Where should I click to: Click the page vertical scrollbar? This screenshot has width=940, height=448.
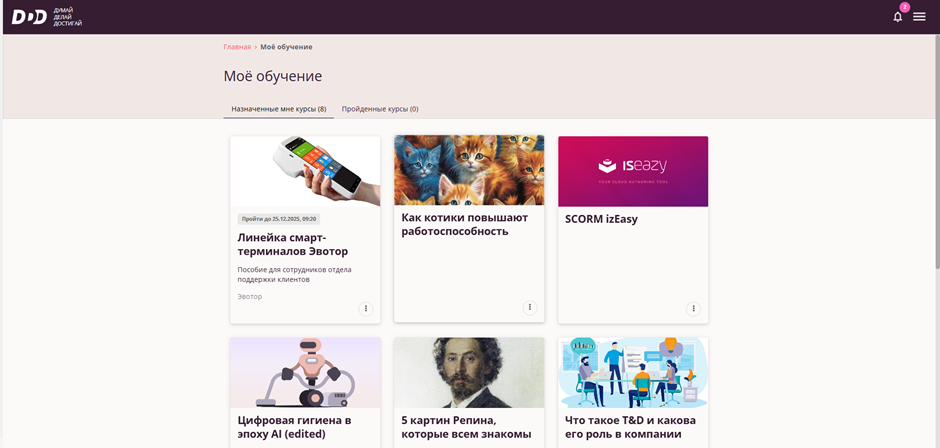click(x=937, y=150)
